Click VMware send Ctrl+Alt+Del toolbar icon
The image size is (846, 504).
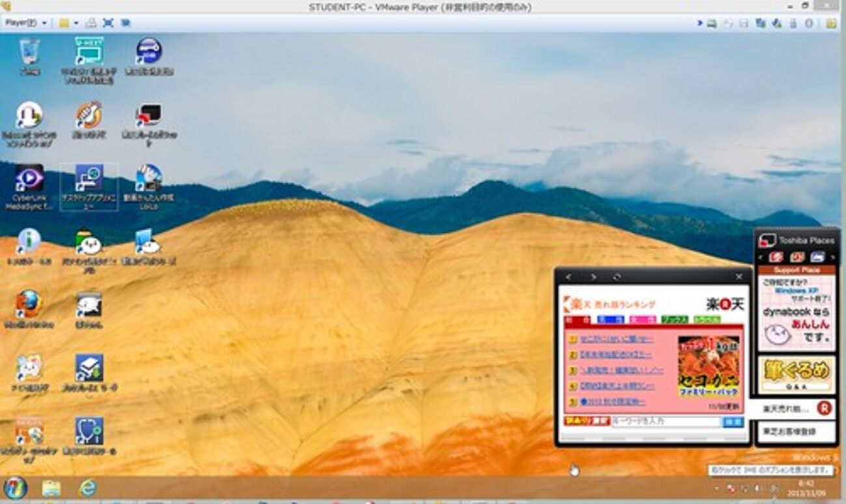[91, 23]
